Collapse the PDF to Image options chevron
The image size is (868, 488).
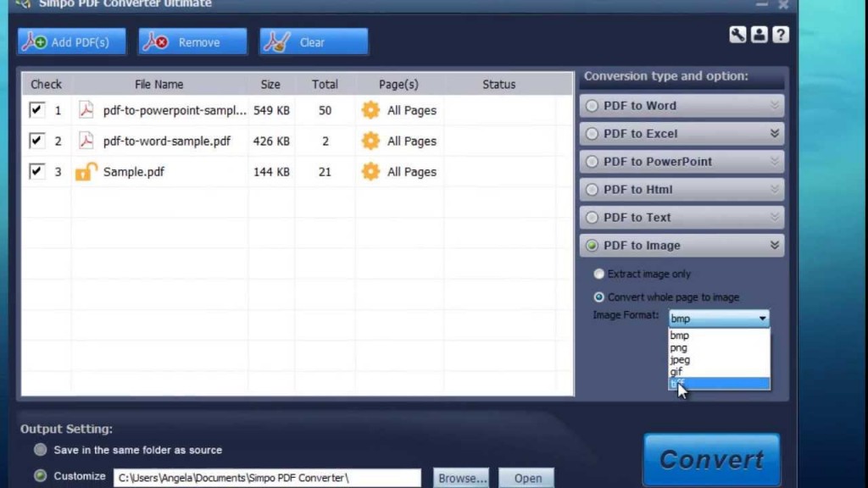[775, 245]
